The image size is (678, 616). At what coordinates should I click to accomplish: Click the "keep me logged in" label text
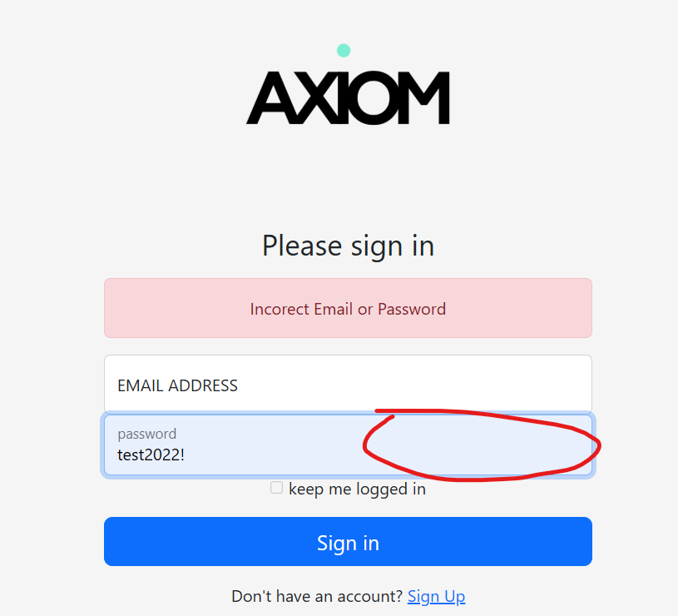[357, 489]
